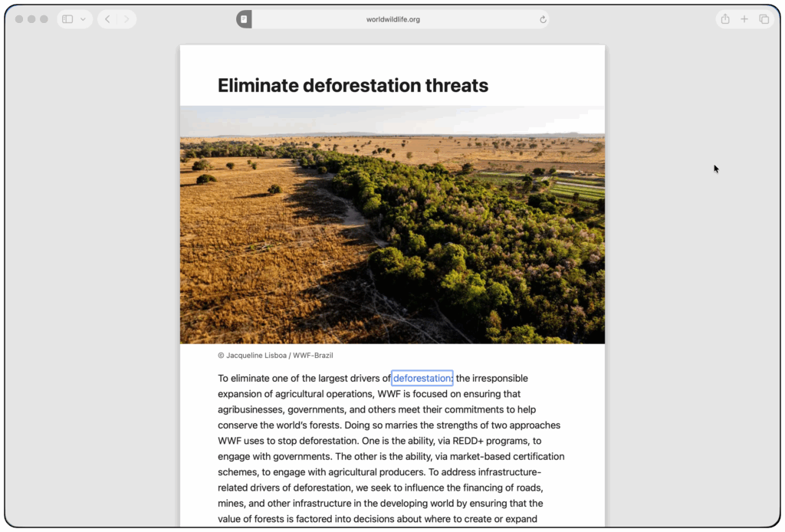The image size is (785, 532).
Task: Click the forest and savanna photo
Action: (392, 225)
